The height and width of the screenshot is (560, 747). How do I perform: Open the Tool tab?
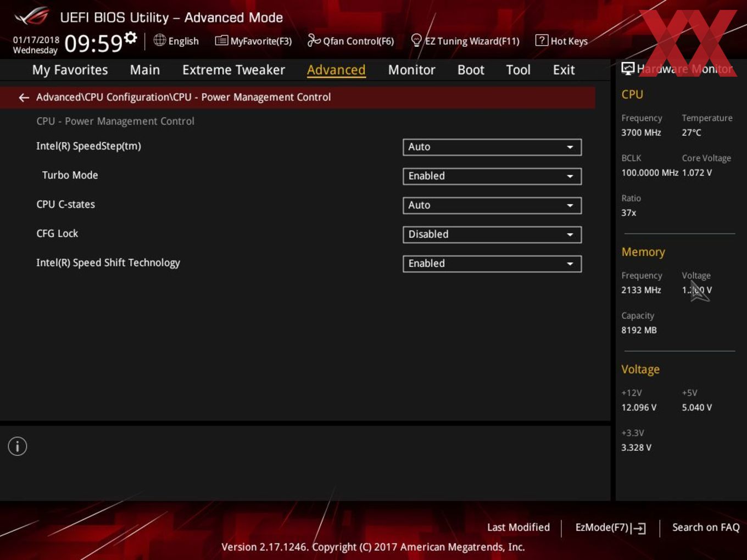click(519, 70)
